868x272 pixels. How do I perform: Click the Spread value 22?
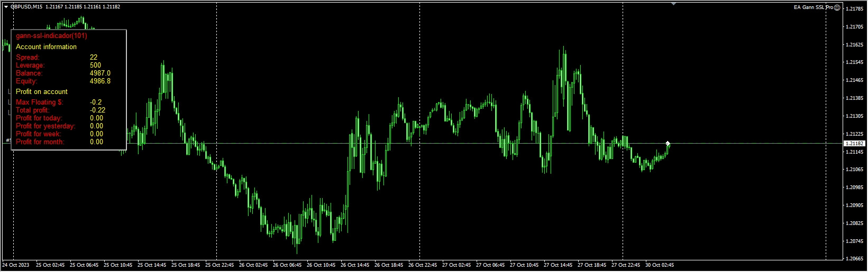pyautogui.click(x=94, y=57)
